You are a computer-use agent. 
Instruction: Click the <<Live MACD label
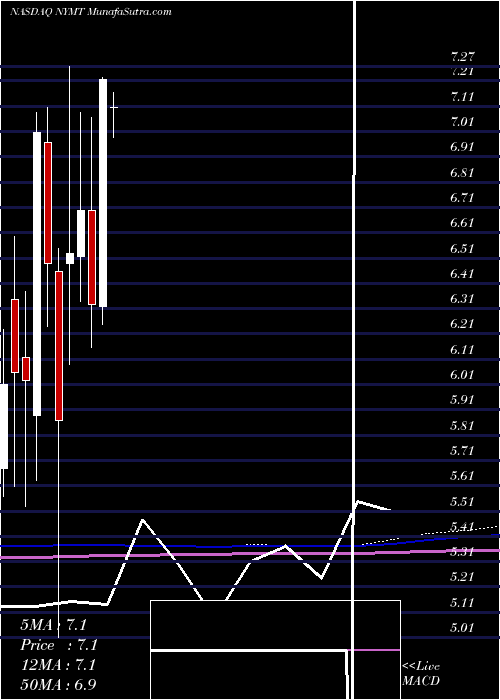[421, 673]
